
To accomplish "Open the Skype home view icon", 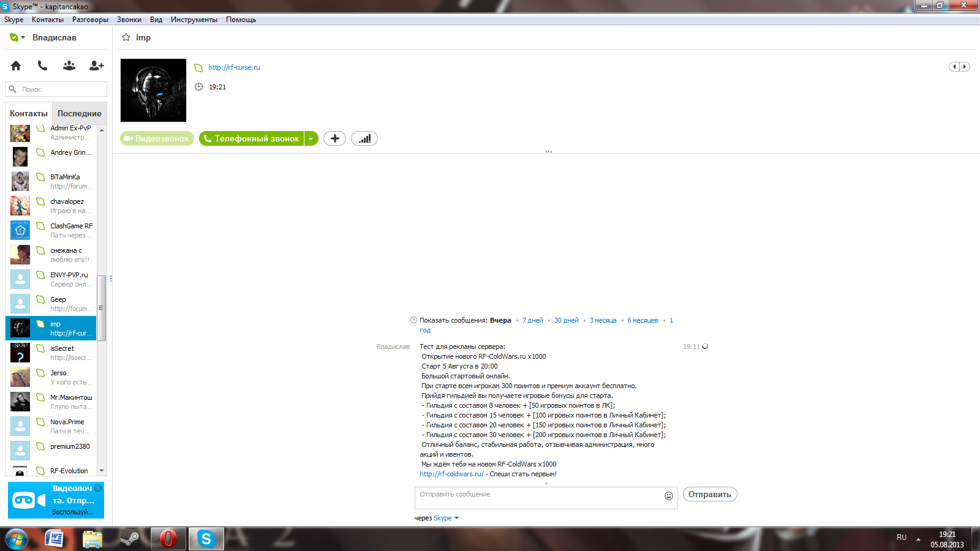I will (16, 66).
